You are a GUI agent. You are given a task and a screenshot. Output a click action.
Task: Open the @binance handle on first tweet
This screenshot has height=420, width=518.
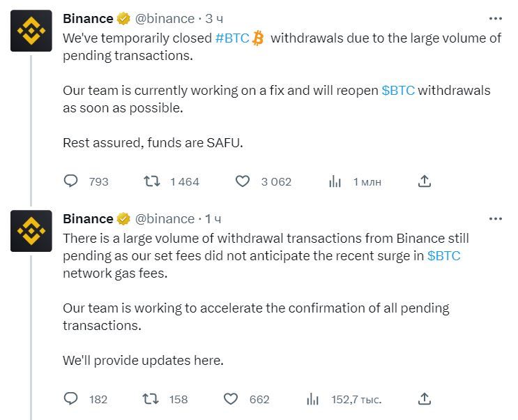click(165, 19)
